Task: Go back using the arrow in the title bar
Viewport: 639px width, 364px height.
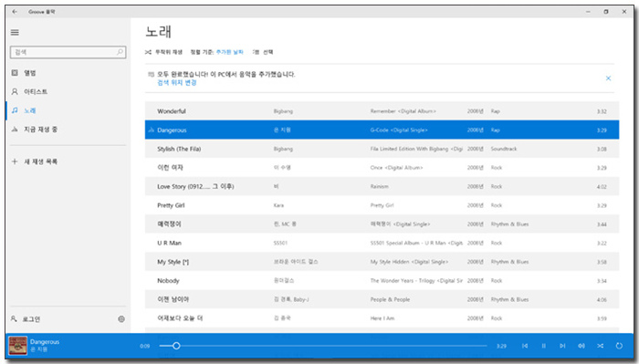Action: [15, 12]
